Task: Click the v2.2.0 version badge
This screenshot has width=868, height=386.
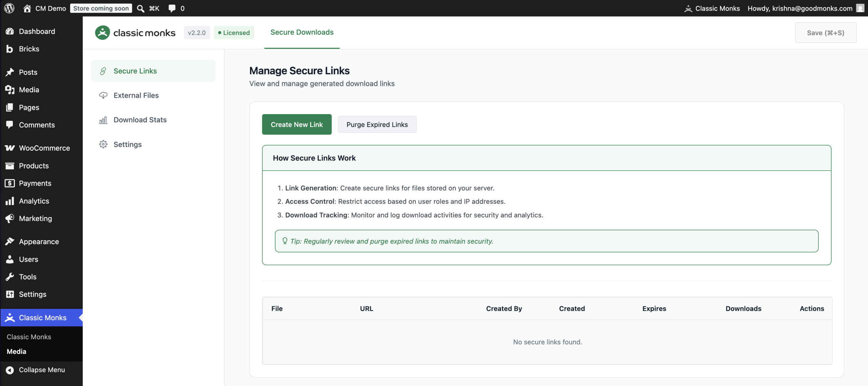Action: click(x=197, y=33)
